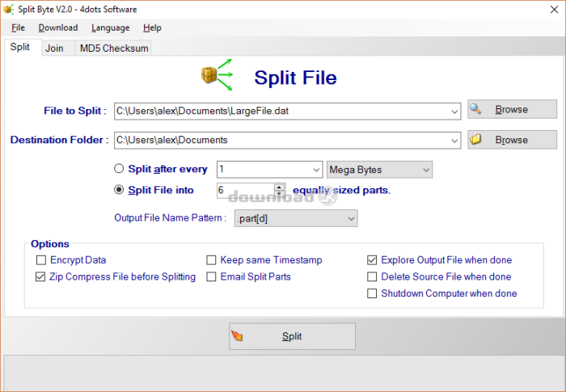Click the Split File box-with-arrows logo

click(x=217, y=75)
